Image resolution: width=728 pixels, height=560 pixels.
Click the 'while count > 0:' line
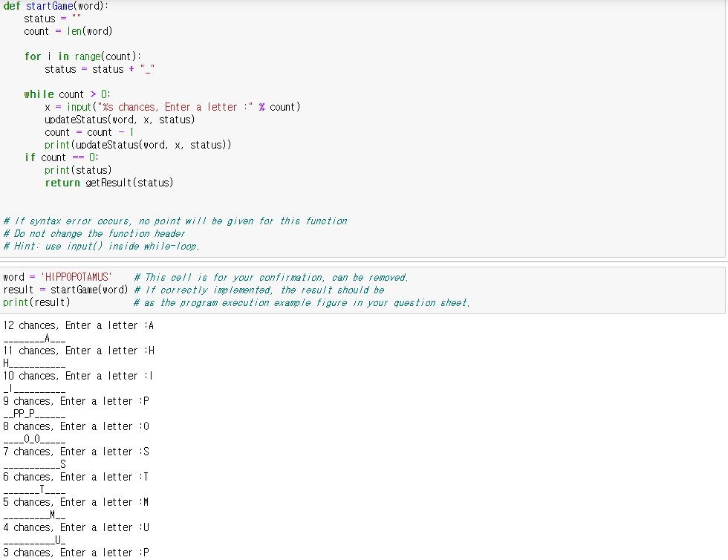click(68, 94)
